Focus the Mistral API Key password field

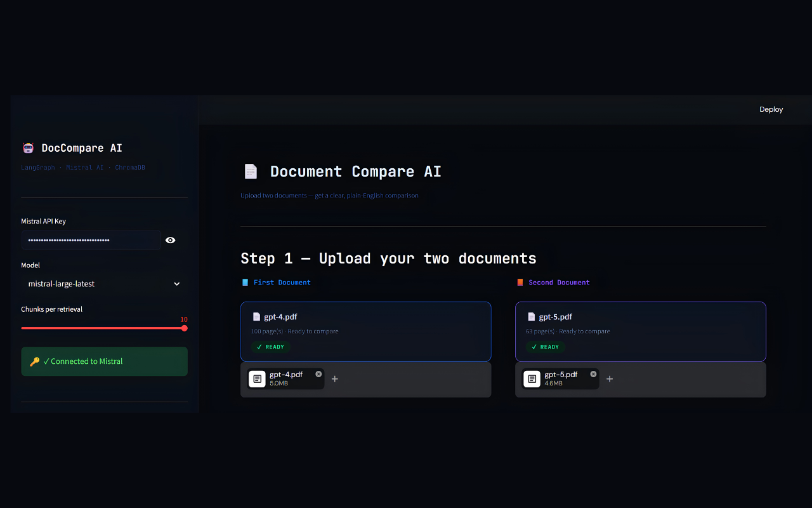coord(91,240)
